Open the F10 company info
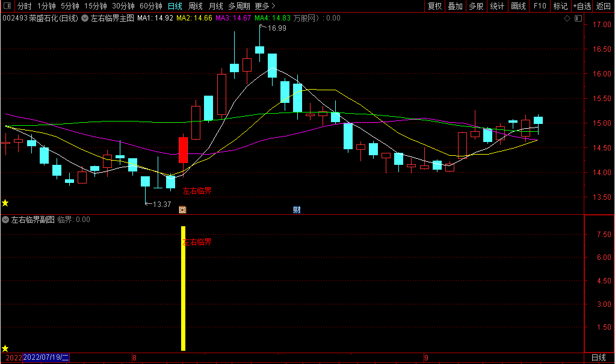Viewport: 615px width, 364px height. click(x=540, y=6)
